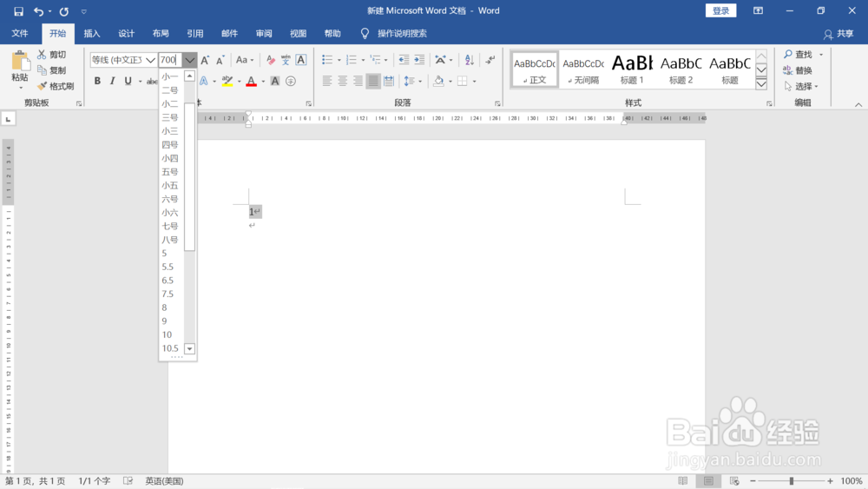The image size is (868, 489).
Task: Cut selection with 剪切
Action: coord(52,54)
